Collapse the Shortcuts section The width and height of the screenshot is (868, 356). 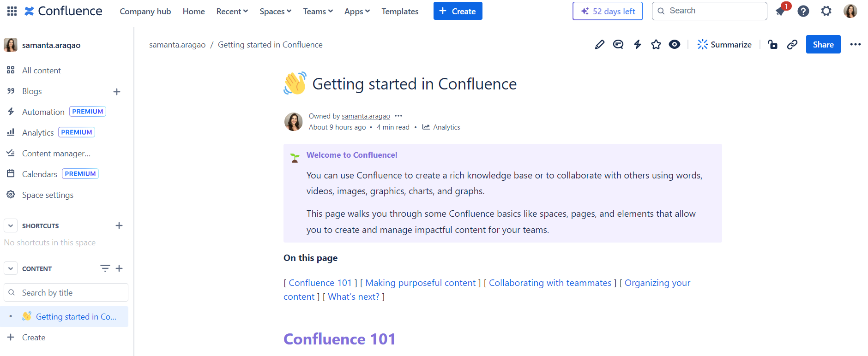pos(11,225)
